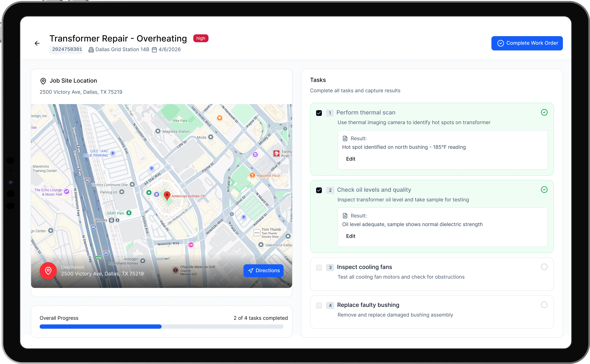Edit the thermal scan hot spot result
The height and width of the screenshot is (364, 590).
(350, 159)
